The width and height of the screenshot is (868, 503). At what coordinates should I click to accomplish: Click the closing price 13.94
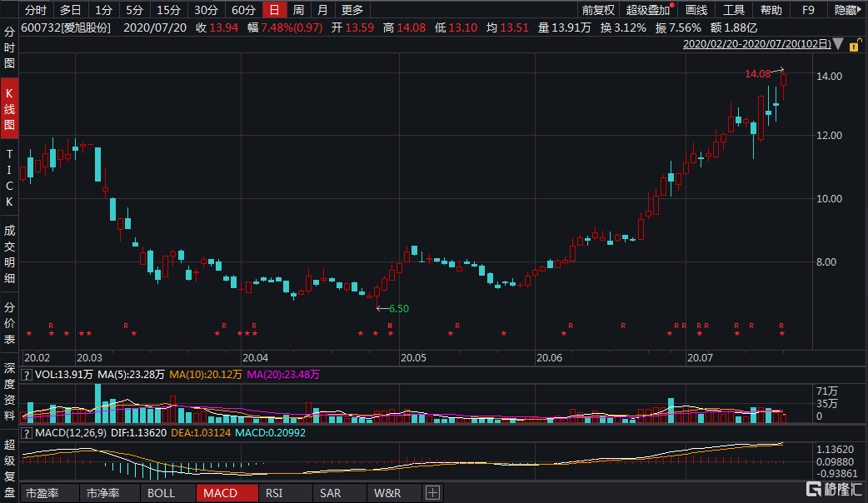(x=223, y=27)
